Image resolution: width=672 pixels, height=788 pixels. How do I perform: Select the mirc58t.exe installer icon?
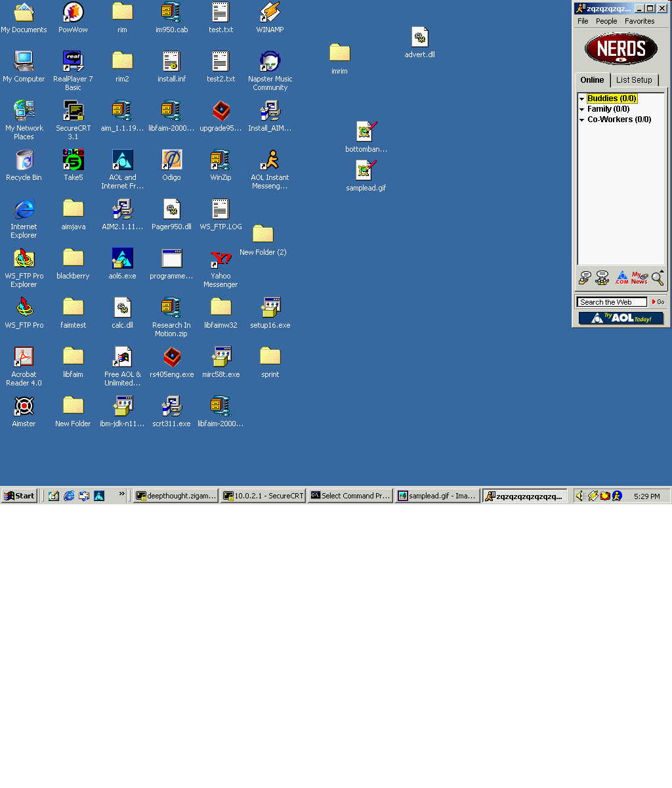point(220,362)
